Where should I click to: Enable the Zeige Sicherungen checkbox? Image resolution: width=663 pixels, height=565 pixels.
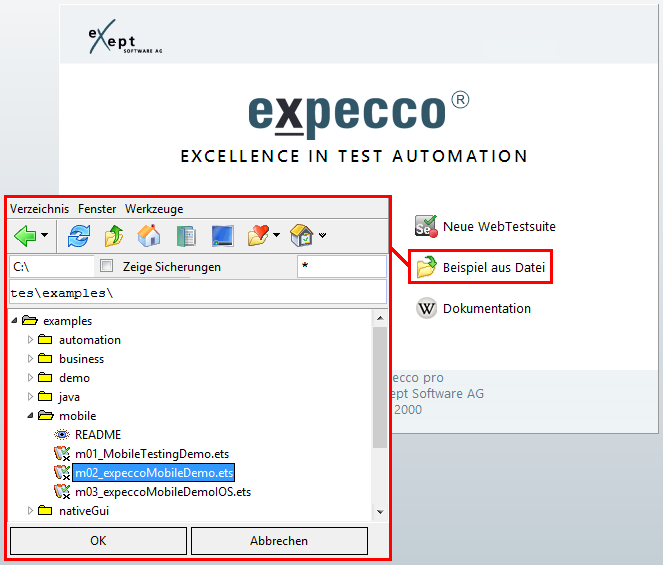107,267
